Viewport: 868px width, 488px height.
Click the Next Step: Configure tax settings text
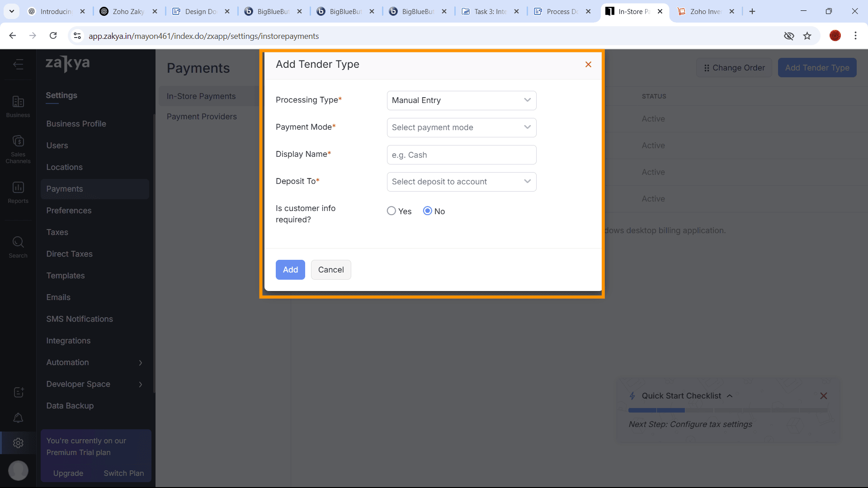click(x=690, y=424)
